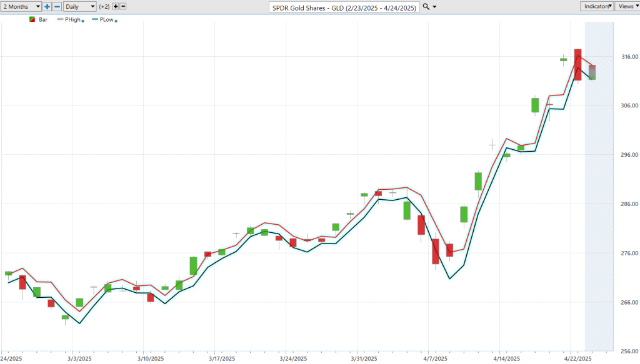Click the 306.00 price axis label
The width and height of the screenshot is (640, 364).
(630, 106)
